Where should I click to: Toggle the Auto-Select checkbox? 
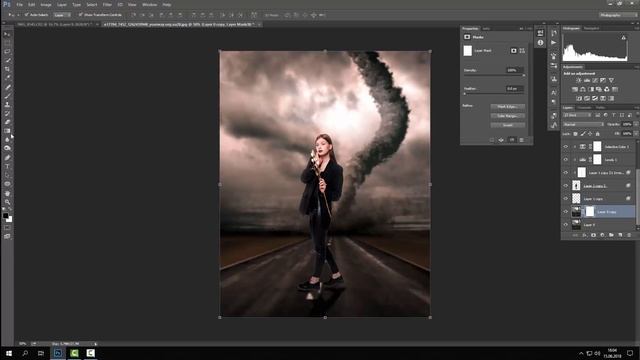[27, 15]
